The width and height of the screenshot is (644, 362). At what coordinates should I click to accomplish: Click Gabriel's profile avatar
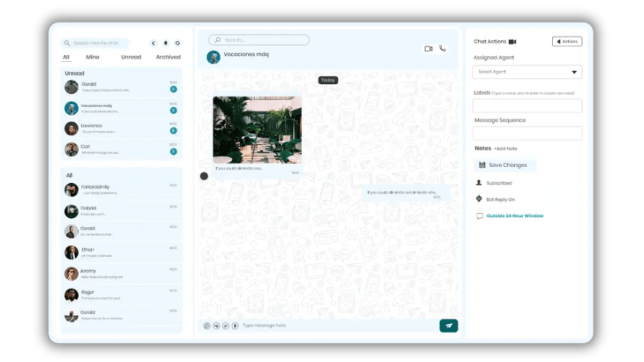pos(71,211)
